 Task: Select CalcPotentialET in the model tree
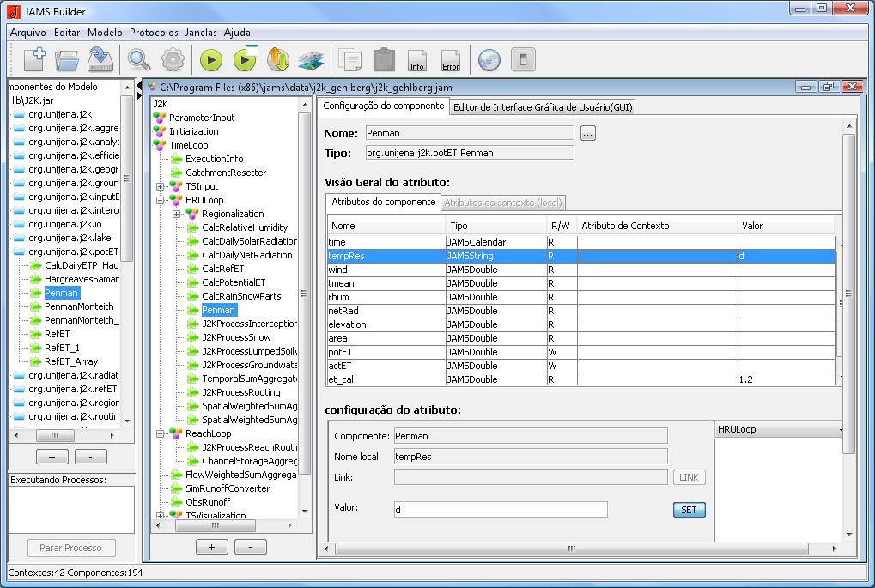pyautogui.click(x=234, y=282)
